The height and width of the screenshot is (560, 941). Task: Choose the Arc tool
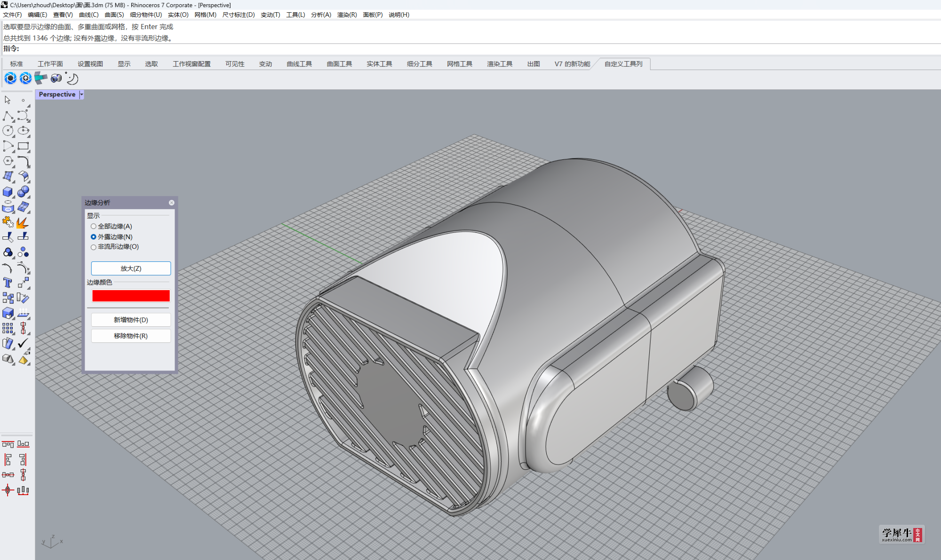(x=8, y=146)
